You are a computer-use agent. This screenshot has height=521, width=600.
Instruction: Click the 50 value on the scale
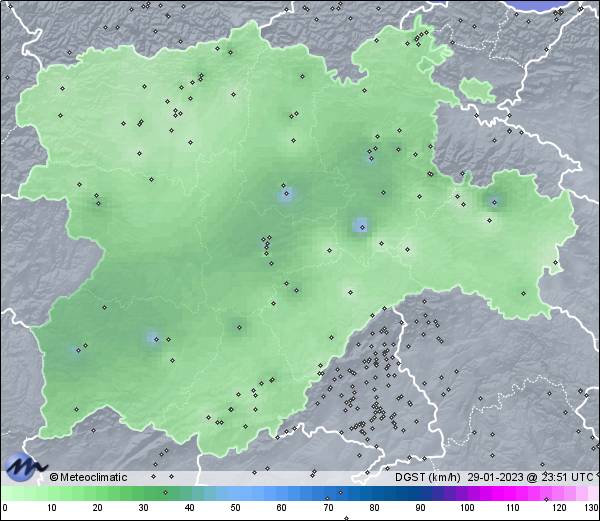tap(235, 508)
